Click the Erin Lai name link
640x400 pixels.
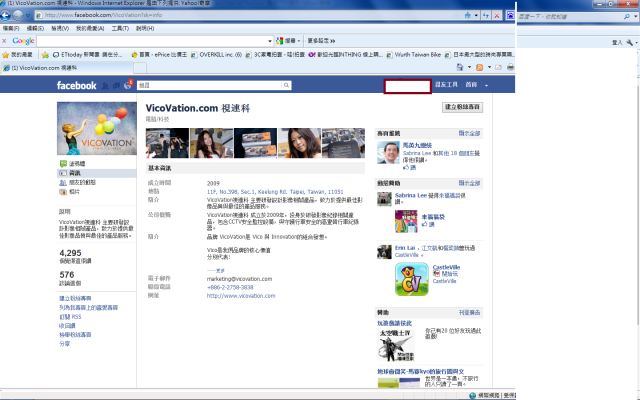point(405,248)
